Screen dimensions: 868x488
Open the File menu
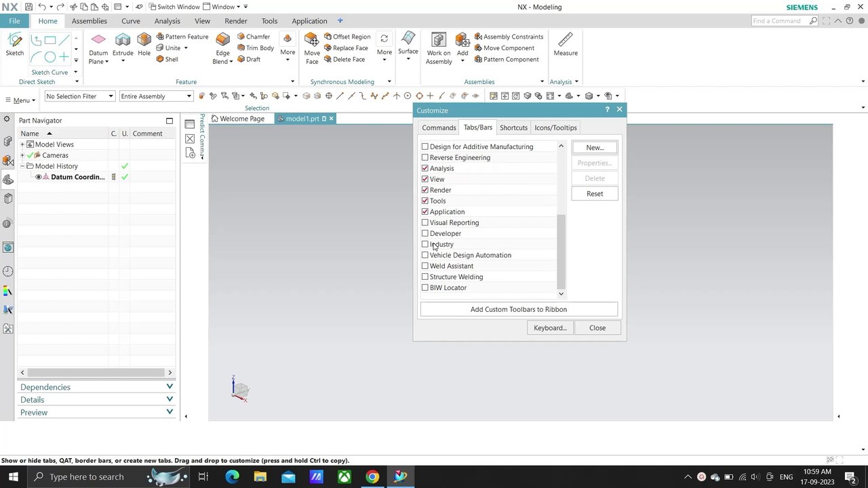point(14,21)
